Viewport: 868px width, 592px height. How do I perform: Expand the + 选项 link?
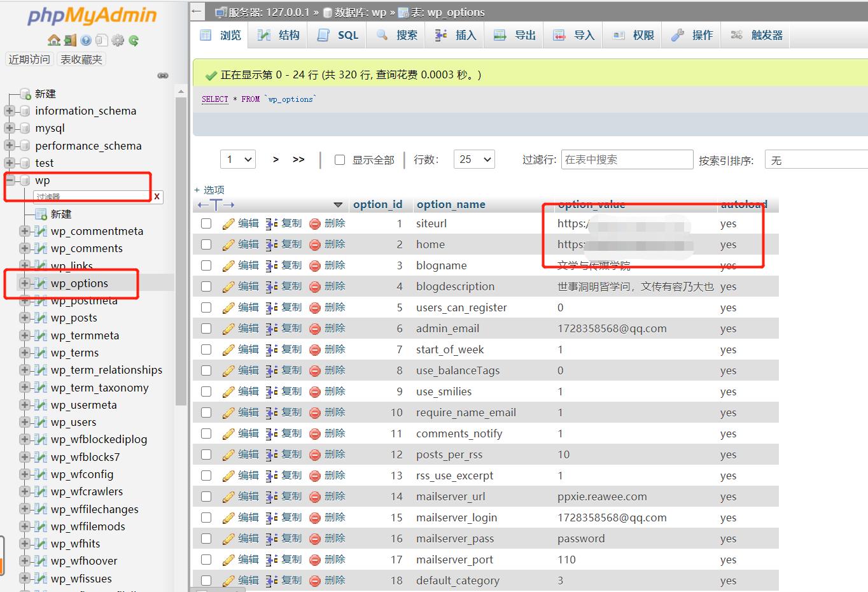pos(209,190)
